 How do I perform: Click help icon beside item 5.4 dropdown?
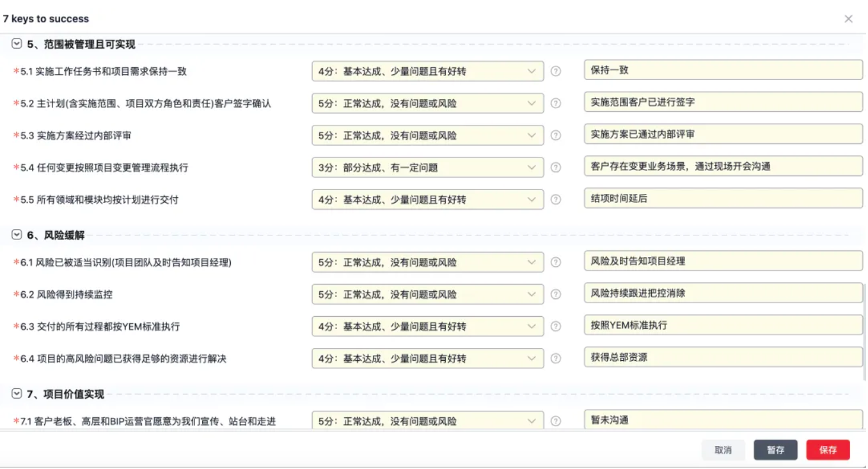click(x=556, y=167)
